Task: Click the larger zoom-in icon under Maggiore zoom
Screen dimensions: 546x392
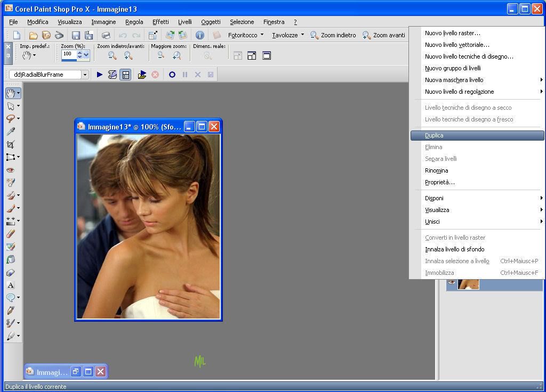Action: point(177,55)
